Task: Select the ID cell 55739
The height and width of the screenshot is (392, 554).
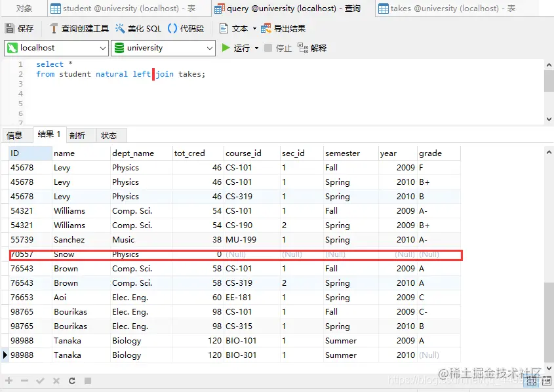Action: [30, 240]
